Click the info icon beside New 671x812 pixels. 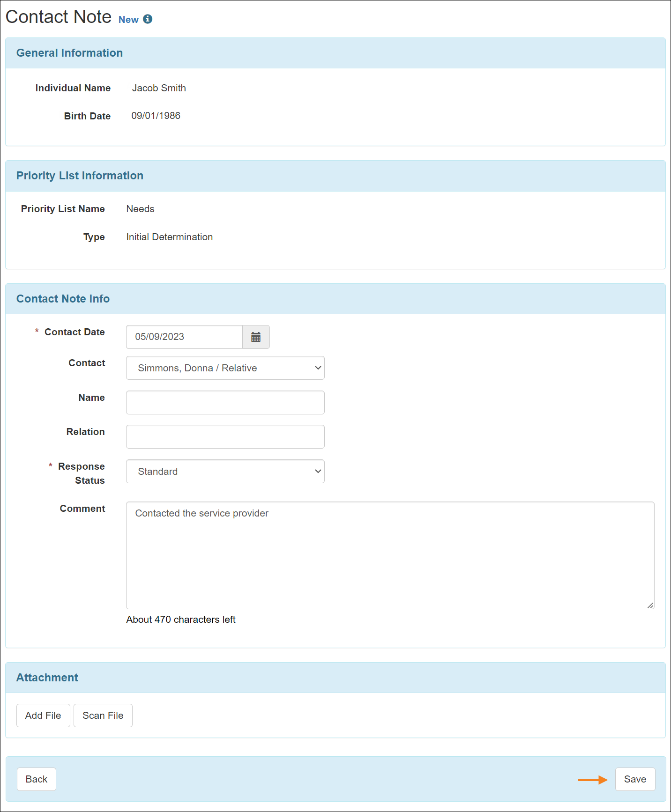(x=148, y=19)
